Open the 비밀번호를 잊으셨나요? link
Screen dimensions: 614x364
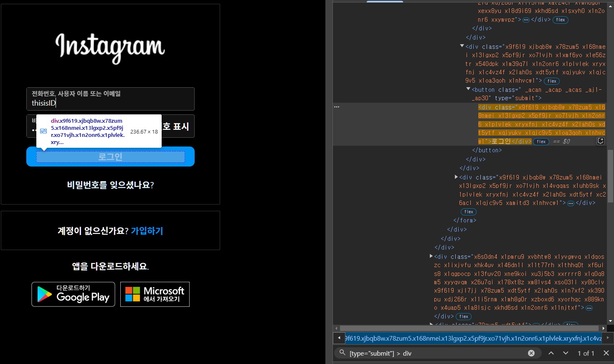110,185
